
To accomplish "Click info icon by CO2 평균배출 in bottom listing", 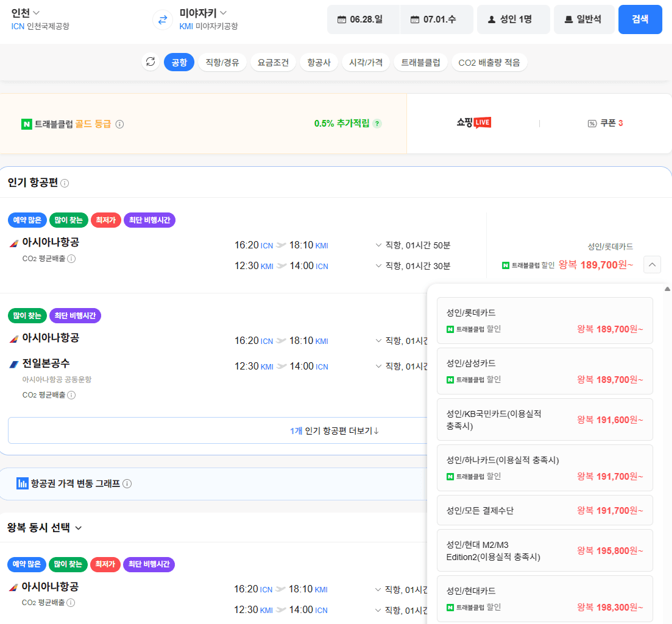I will point(71,603).
